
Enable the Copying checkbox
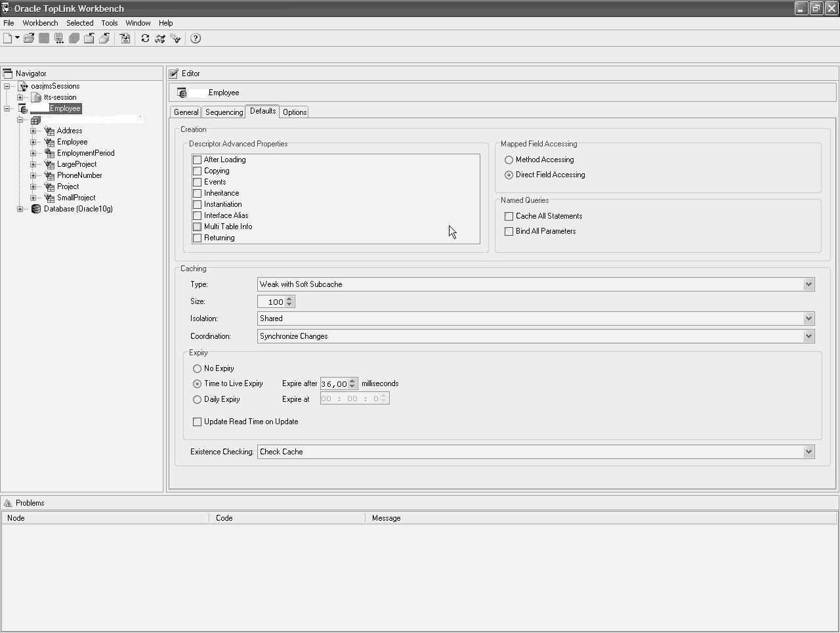pyautogui.click(x=197, y=171)
